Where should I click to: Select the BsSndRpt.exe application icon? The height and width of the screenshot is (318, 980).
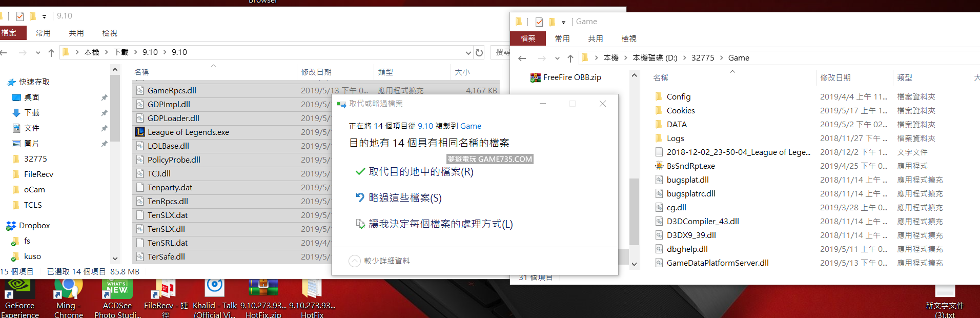coord(659,166)
